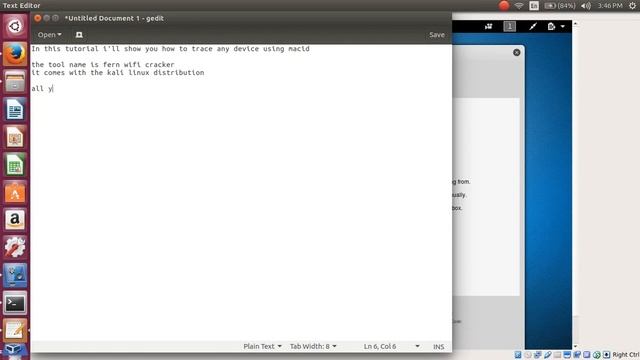This screenshot has height=360, width=640.
Task: Open the Files manager from the dock
Action: pyautogui.click(x=15, y=81)
